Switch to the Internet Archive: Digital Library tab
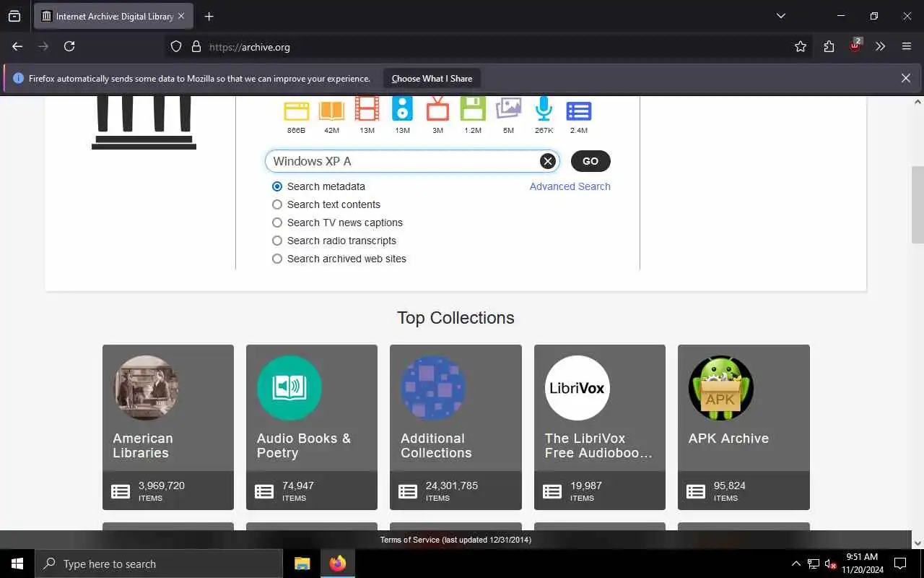The image size is (924, 578). tap(113, 16)
